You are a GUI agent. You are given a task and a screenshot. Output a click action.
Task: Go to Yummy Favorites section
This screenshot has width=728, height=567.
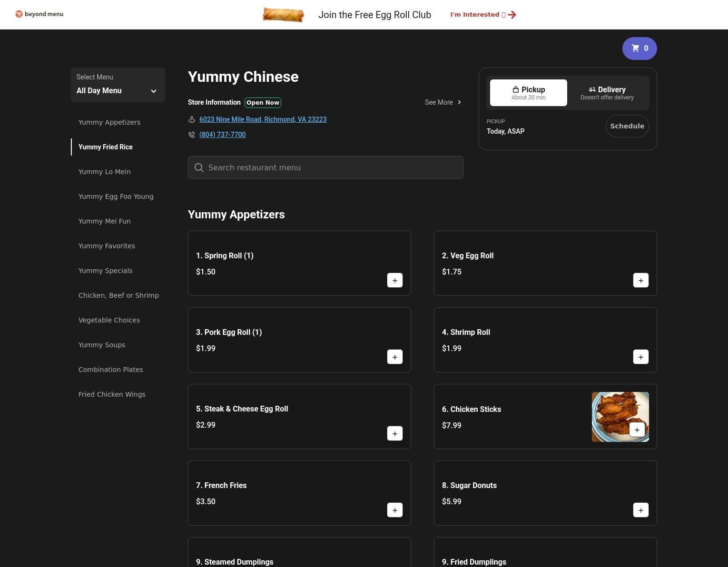(107, 246)
